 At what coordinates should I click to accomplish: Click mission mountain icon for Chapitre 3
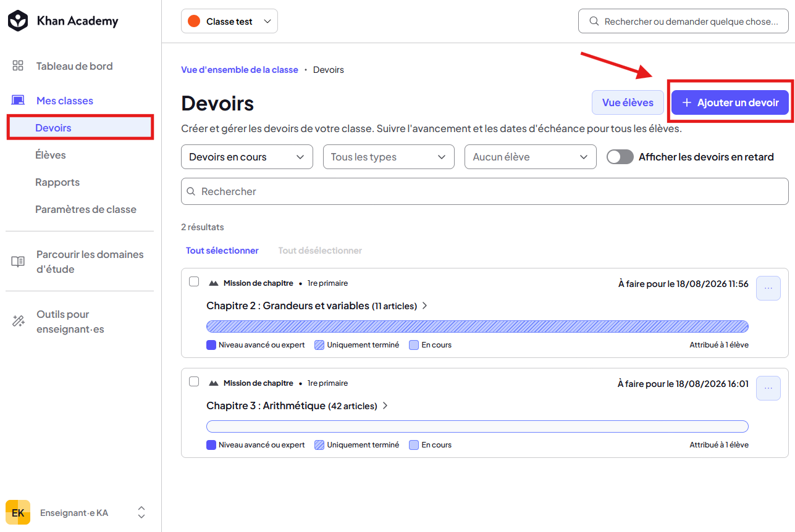(x=214, y=383)
